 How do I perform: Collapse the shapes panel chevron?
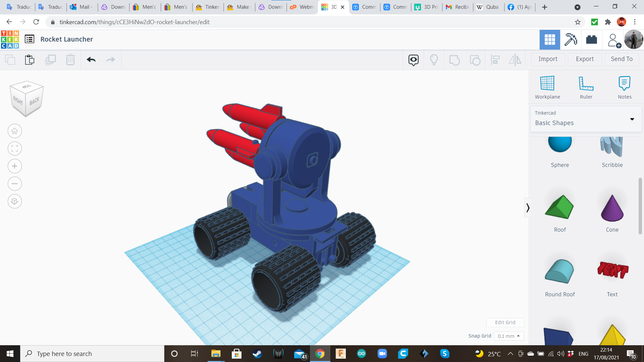[528, 208]
